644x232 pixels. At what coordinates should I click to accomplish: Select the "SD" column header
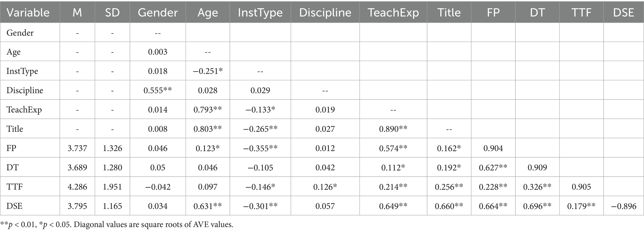(x=112, y=12)
